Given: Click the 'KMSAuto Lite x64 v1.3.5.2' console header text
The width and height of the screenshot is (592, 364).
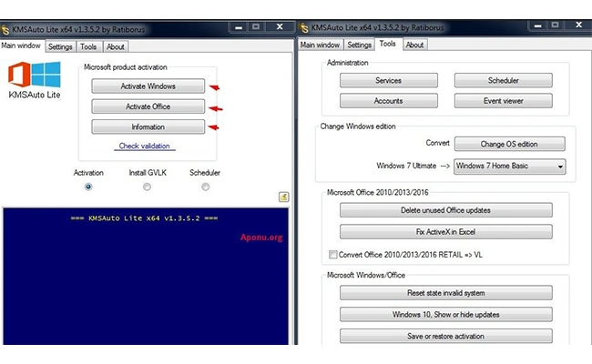Looking at the screenshot, I should tap(144, 218).
